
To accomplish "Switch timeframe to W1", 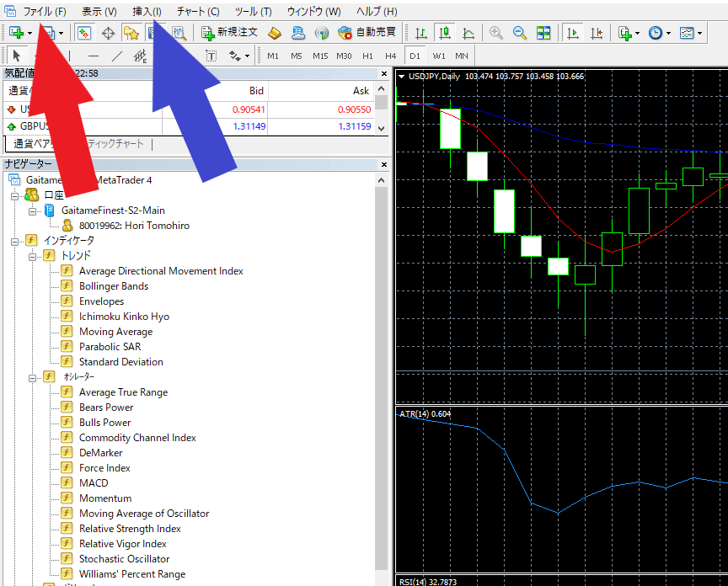I will tap(439, 56).
